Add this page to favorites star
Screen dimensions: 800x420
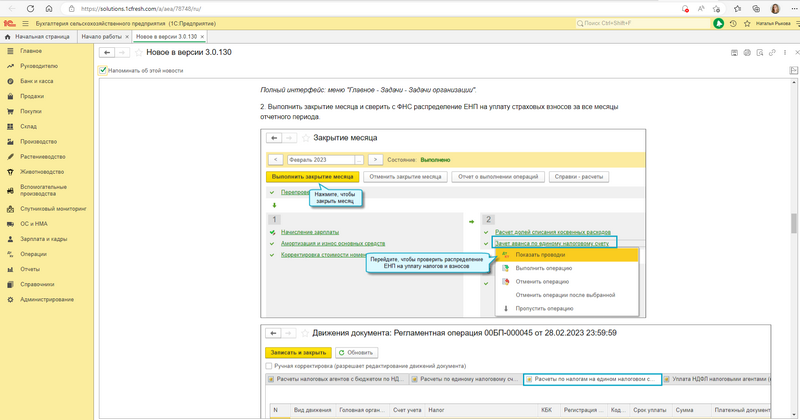138,52
